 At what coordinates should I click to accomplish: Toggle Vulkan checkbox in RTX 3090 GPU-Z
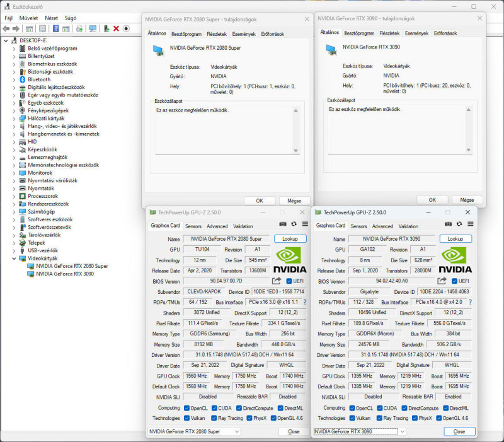tap(352, 418)
